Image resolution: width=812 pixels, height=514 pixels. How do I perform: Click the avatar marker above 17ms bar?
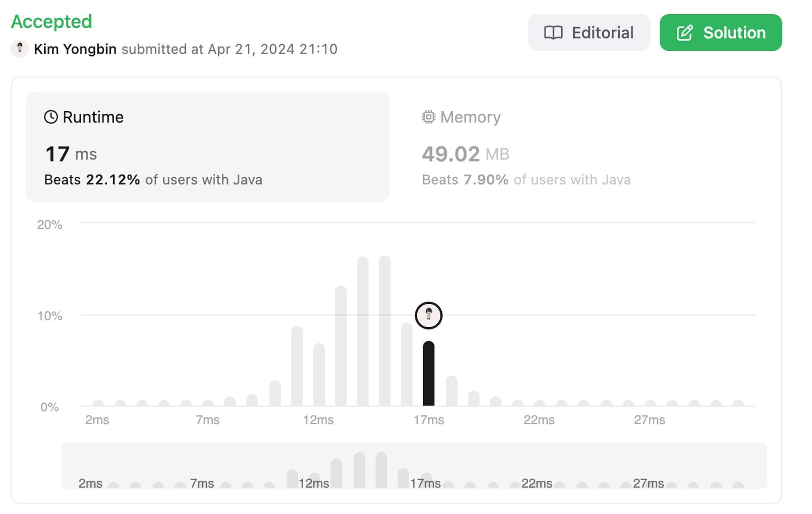[429, 315]
